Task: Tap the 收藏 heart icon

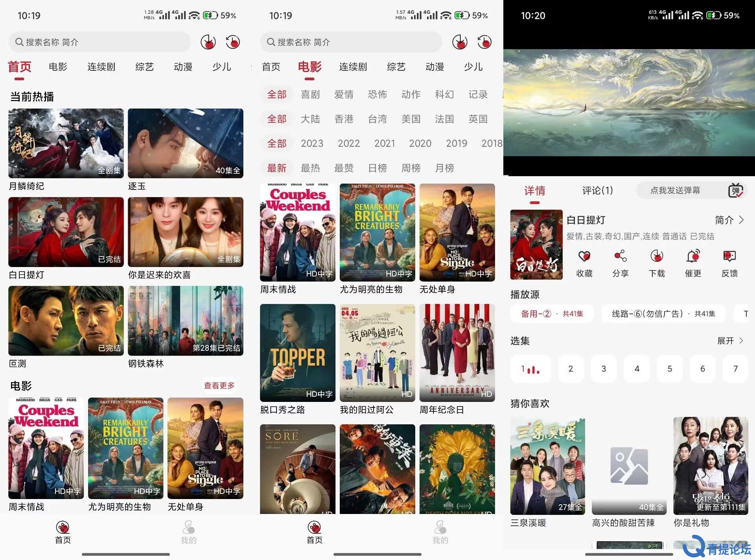Action: [584, 256]
